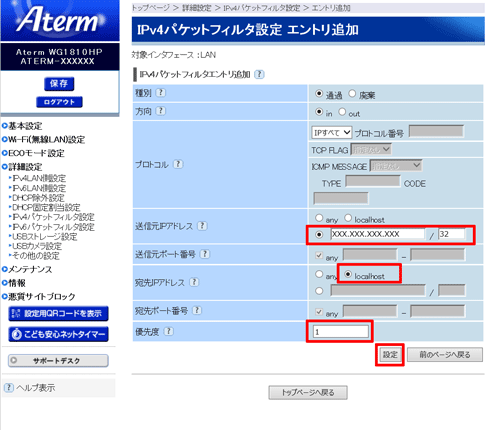Select localhost for source IP address
500x430 pixels.
348,218
